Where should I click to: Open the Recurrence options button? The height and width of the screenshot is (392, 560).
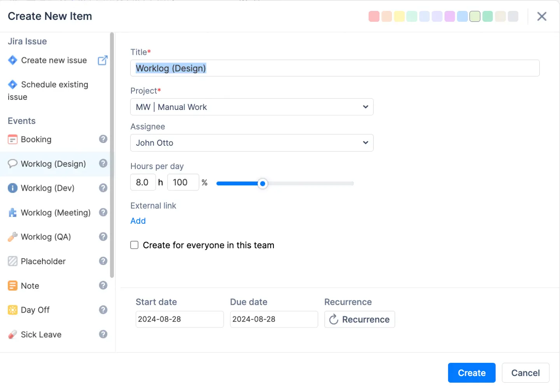(x=359, y=319)
